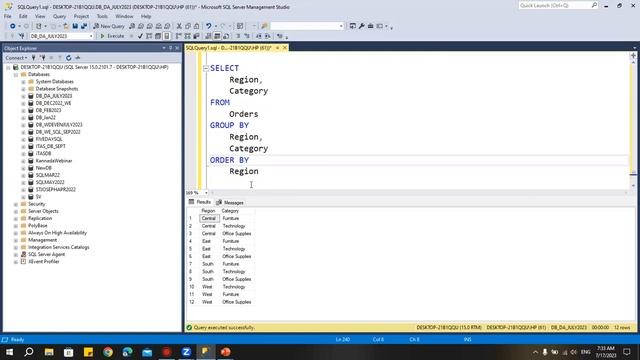The width and height of the screenshot is (640, 360).
Task: Click the Category column header in results
Action: pyautogui.click(x=237, y=211)
